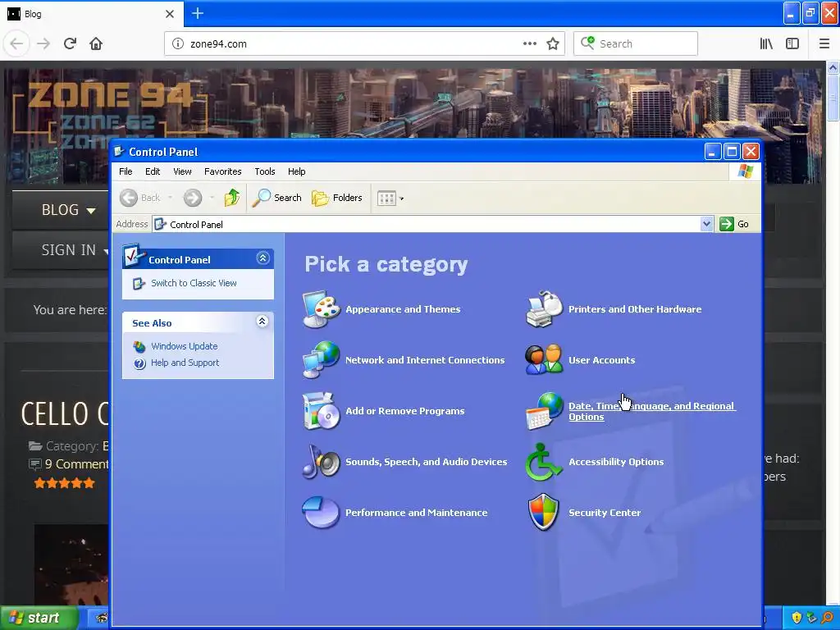Open the Windows Update link
This screenshot has width=840, height=630.
185,346
